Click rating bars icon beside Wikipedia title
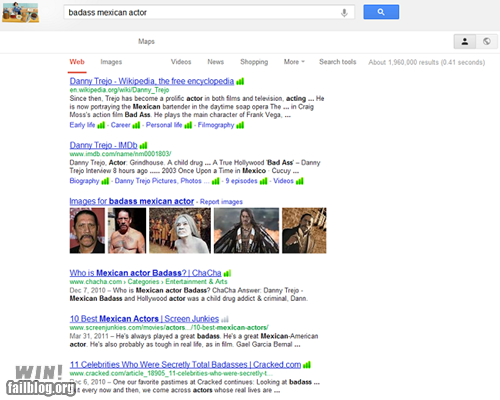500x400 pixels. pyautogui.click(x=240, y=81)
